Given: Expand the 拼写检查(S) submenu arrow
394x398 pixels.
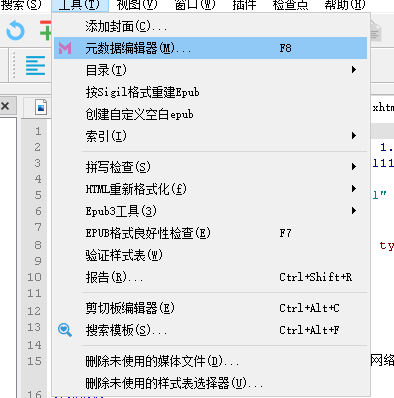Looking at the screenshot, I should pyautogui.click(x=354, y=166).
